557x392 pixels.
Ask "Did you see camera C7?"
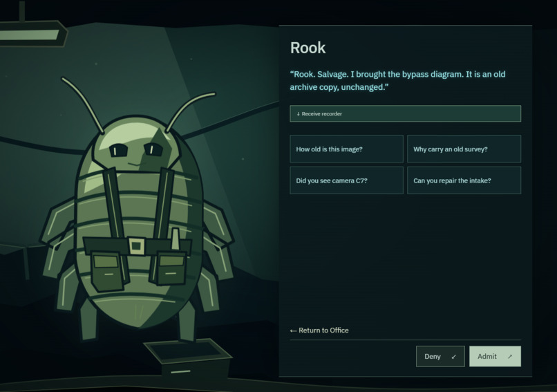coord(346,180)
